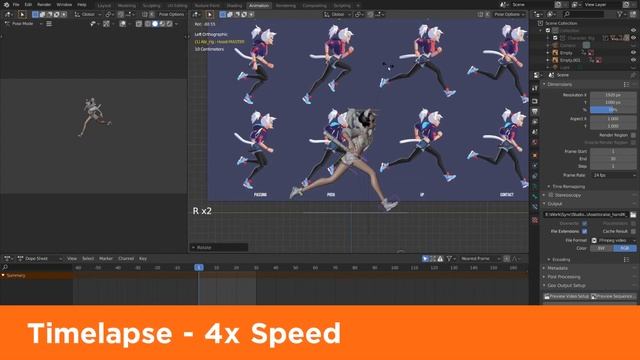
Task: Open the Window menu
Action: [x=64, y=5]
